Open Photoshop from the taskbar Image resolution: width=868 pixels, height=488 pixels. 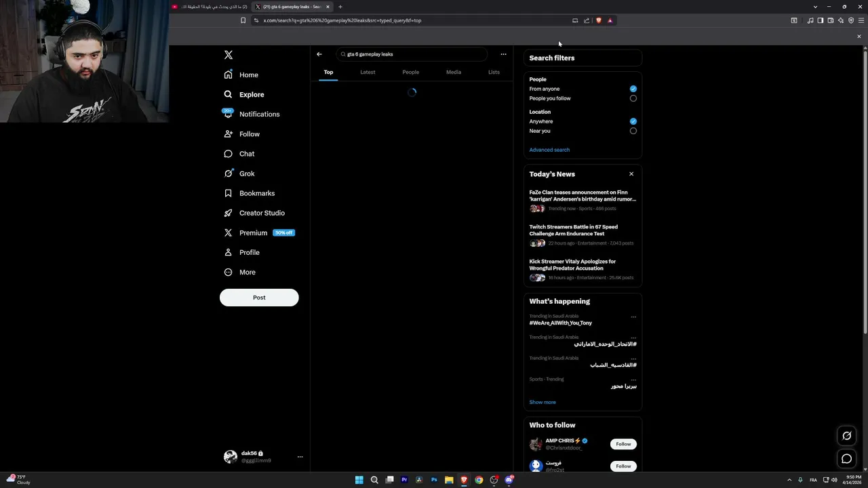[x=434, y=480]
